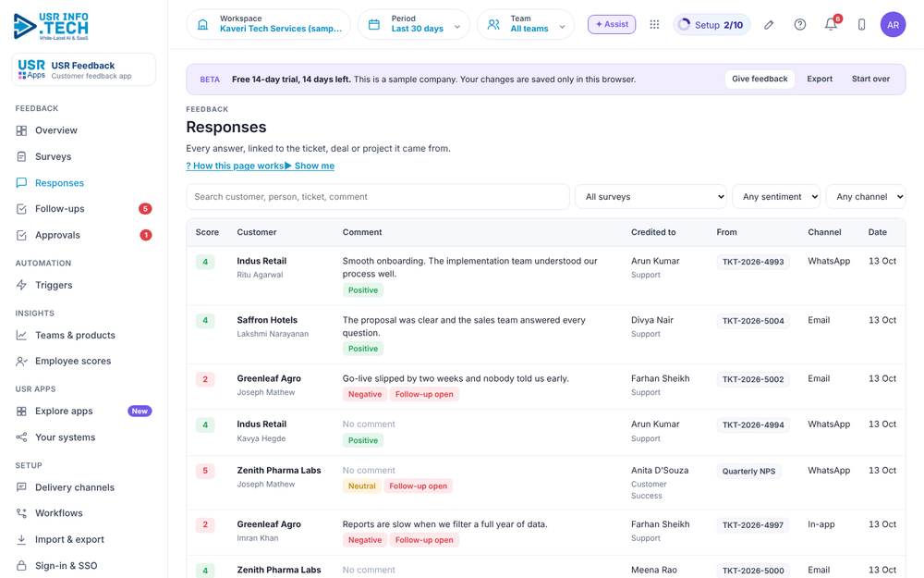Image resolution: width=924 pixels, height=578 pixels.
Task: Click Export in the beta banner
Action: click(x=820, y=79)
